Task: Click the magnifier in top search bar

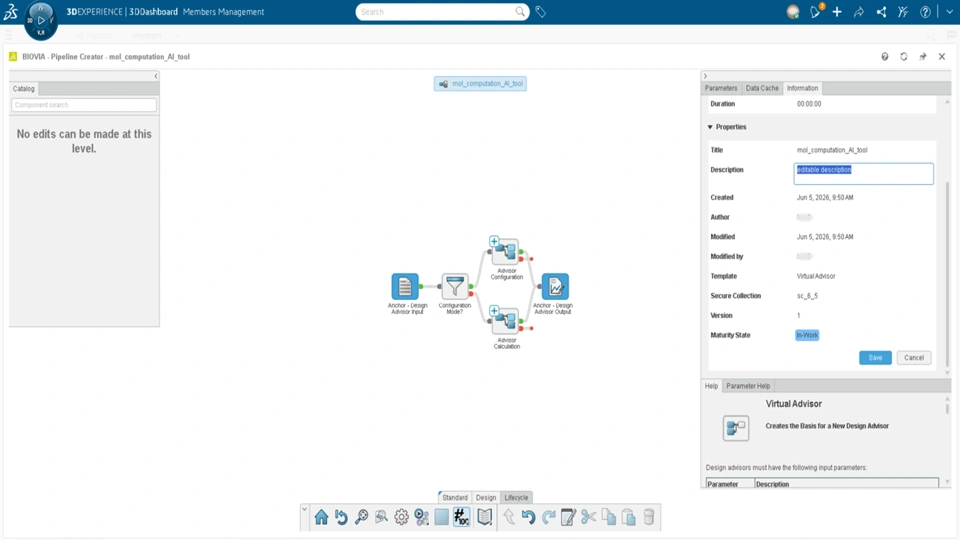Action: pyautogui.click(x=520, y=12)
